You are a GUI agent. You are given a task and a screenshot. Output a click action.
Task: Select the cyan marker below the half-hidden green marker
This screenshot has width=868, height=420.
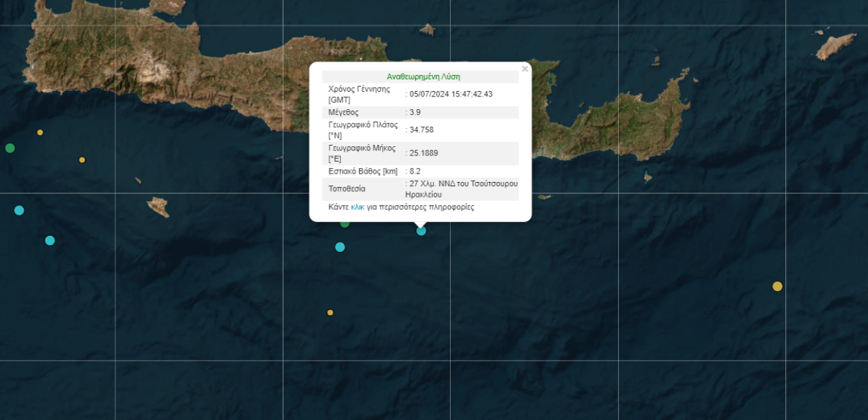tap(340, 246)
